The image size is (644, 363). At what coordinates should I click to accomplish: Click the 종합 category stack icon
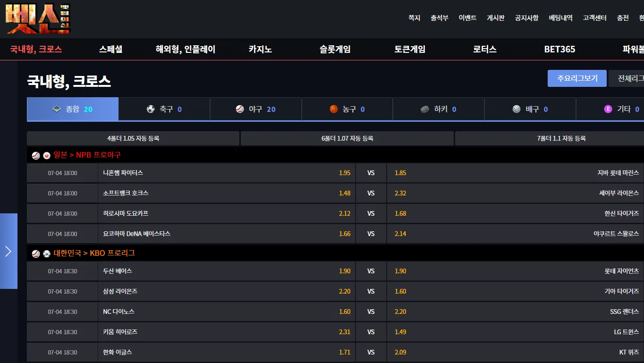point(57,109)
